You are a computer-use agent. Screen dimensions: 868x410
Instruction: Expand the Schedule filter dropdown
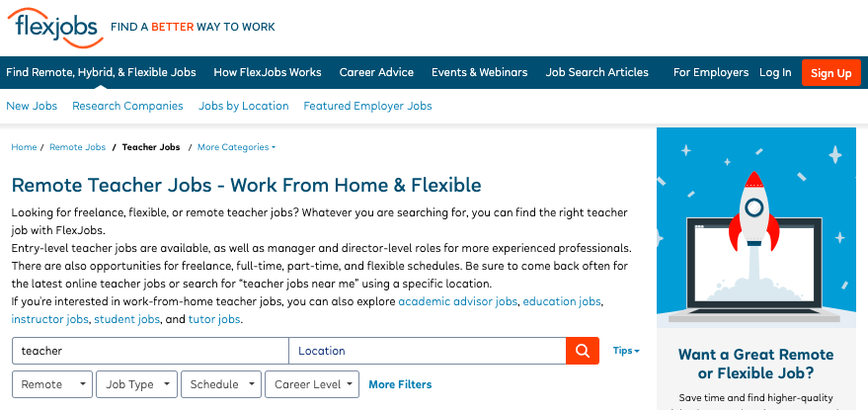point(221,384)
